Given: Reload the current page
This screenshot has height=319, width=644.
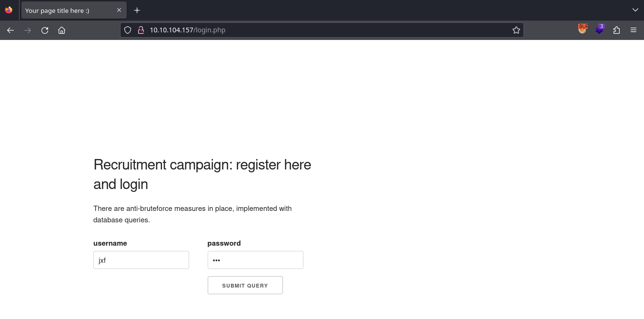Looking at the screenshot, I should [x=45, y=30].
